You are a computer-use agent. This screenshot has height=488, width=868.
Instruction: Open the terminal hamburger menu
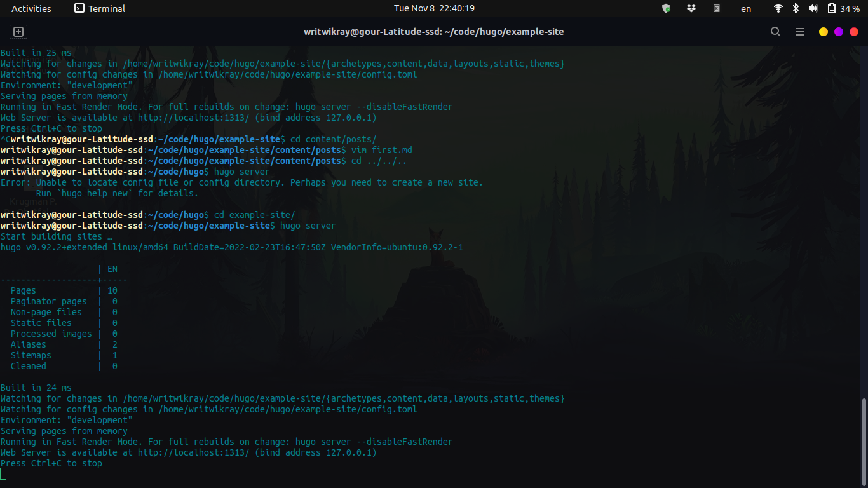800,31
